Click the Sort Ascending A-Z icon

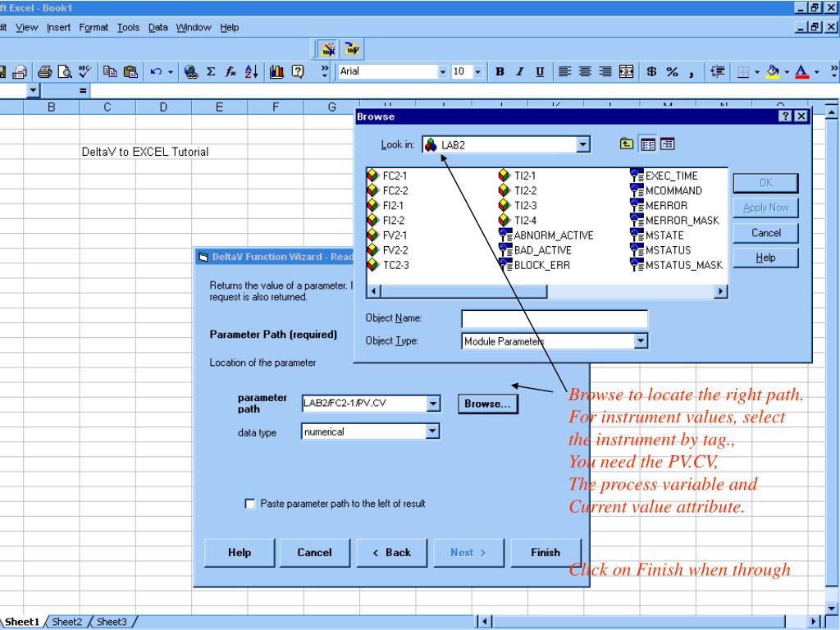(251, 72)
